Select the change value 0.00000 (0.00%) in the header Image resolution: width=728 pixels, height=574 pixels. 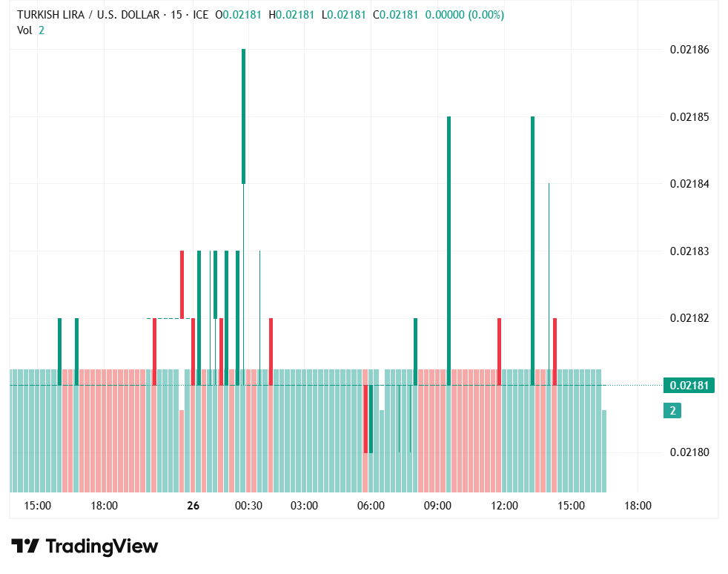(465, 15)
